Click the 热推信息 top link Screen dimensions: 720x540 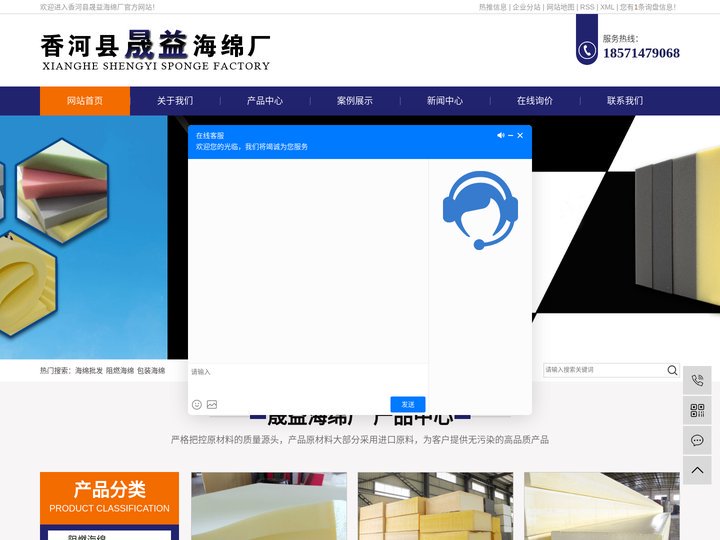(x=493, y=7)
